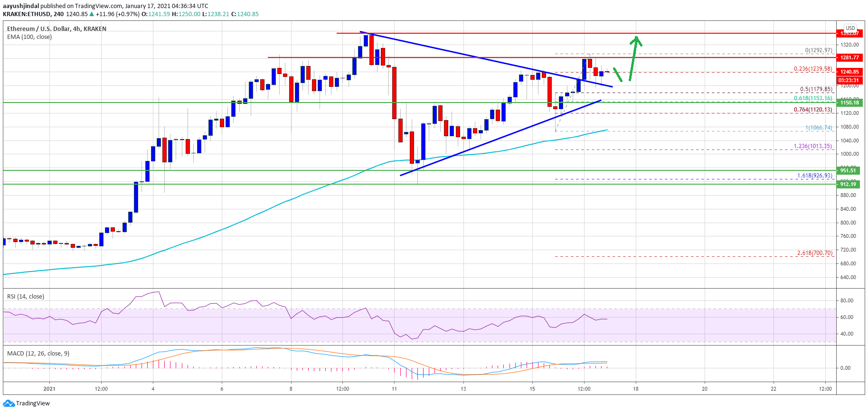
Task: Click the 1150.18 green price label
Action: (849, 103)
